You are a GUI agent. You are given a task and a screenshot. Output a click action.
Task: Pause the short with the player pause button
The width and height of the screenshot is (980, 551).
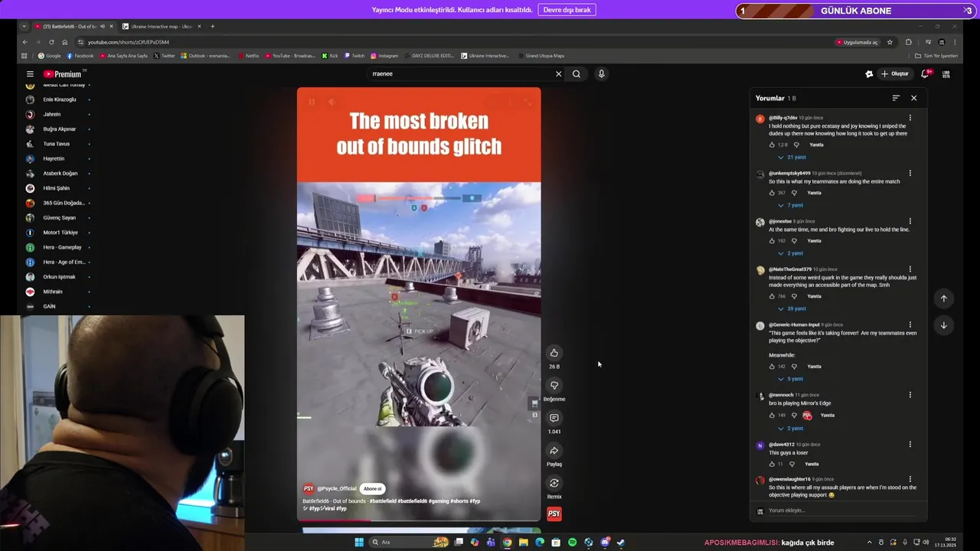coord(312,102)
